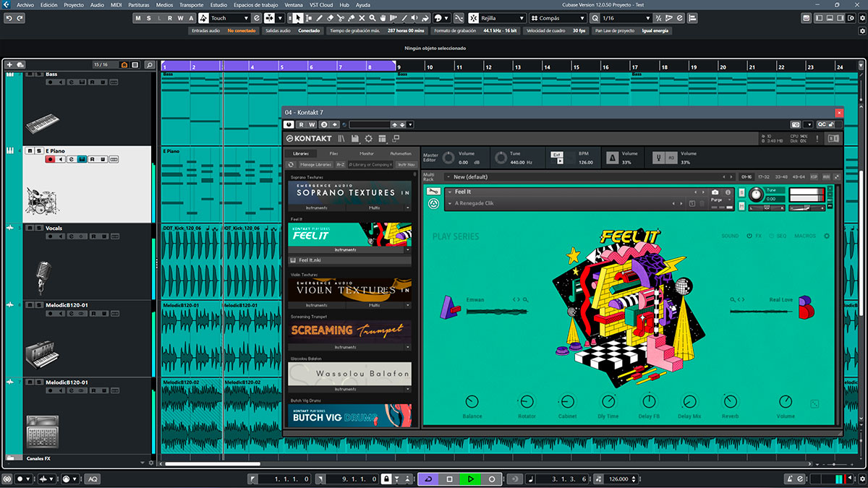The image size is (868, 488).
Task: Select the Object Selection arrow tool
Action: [x=298, y=18]
